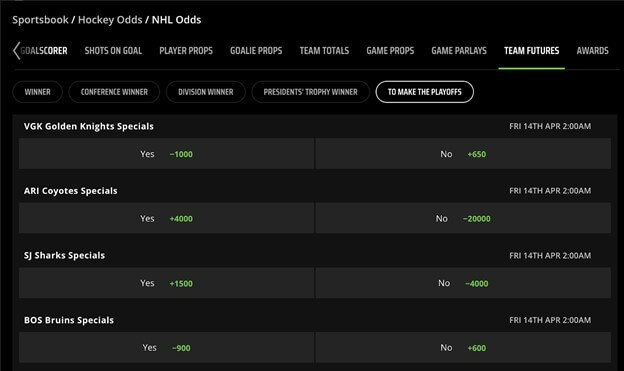Screen dimensions: 624x371
Task: Bet No +650 on Golden Knights
Action: (x=463, y=154)
